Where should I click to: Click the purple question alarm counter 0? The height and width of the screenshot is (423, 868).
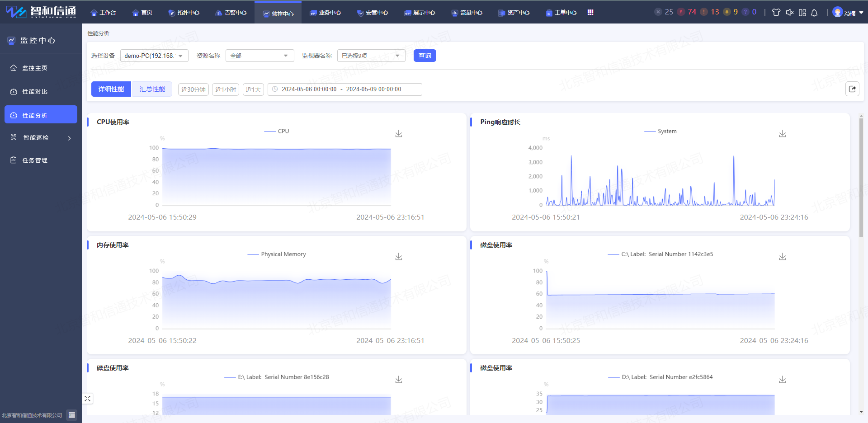(x=750, y=12)
